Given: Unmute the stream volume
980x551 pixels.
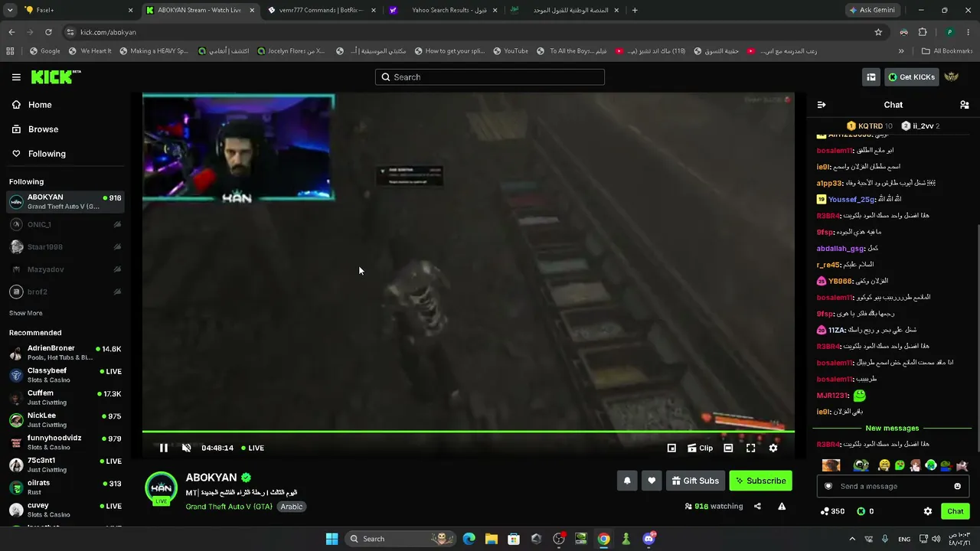Looking at the screenshot, I should (186, 448).
